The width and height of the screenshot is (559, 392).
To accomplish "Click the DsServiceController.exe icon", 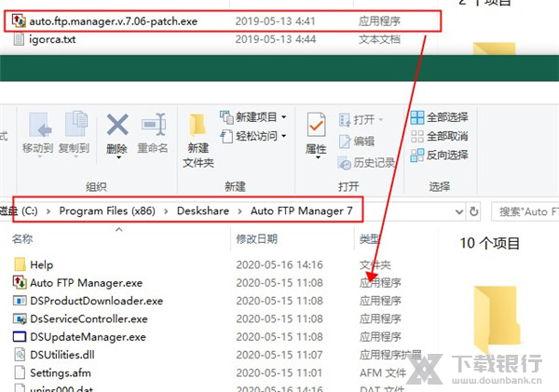I will click(20, 318).
